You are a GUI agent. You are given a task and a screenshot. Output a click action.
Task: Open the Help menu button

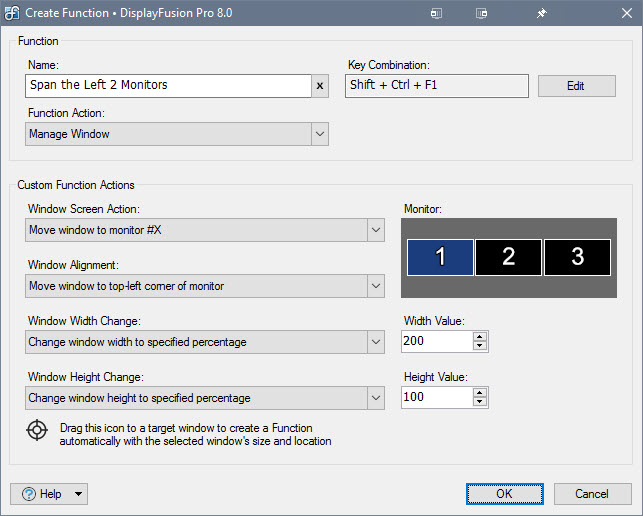(x=49, y=493)
